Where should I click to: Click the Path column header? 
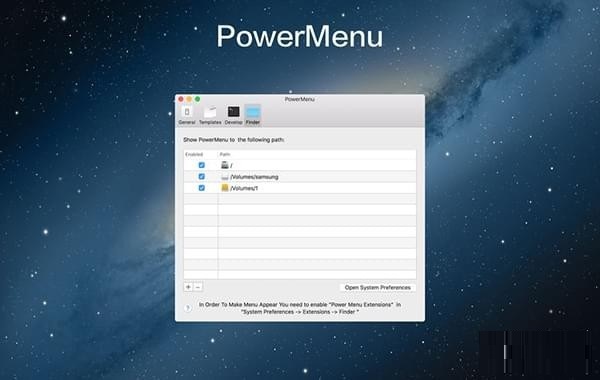pyautogui.click(x=225, y=154)
